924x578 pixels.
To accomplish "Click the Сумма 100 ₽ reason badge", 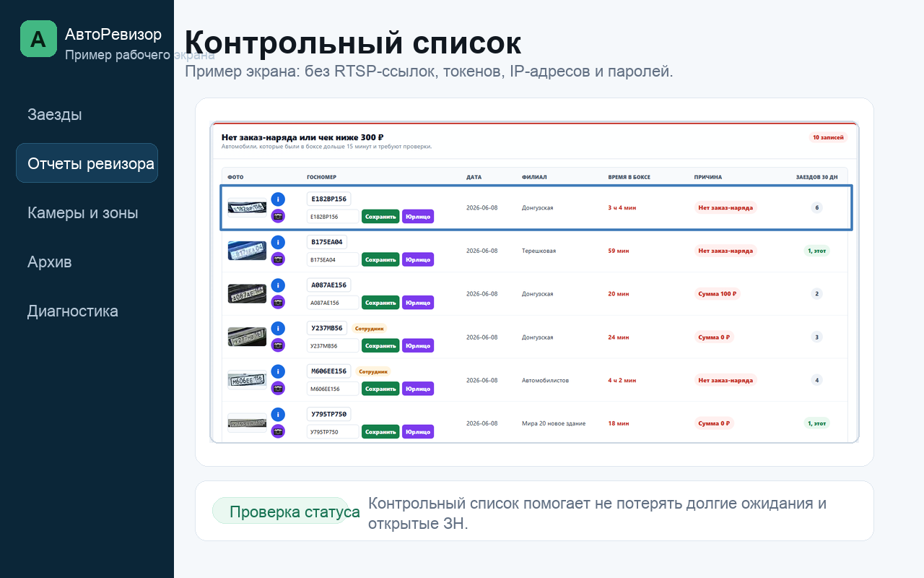I will pos(718,294).
